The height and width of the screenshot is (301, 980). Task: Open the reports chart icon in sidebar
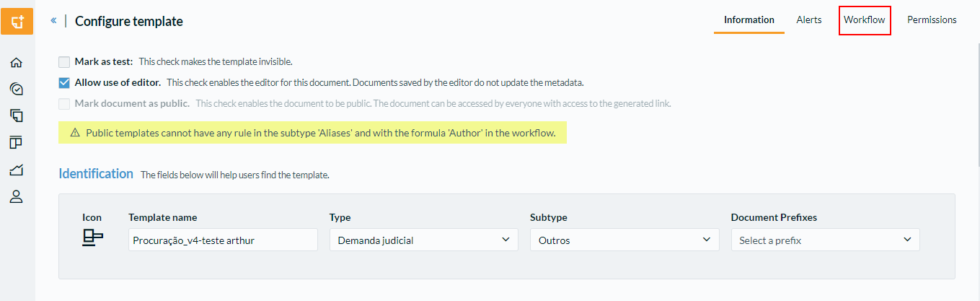pyautogui.click(x=17, y=170)
